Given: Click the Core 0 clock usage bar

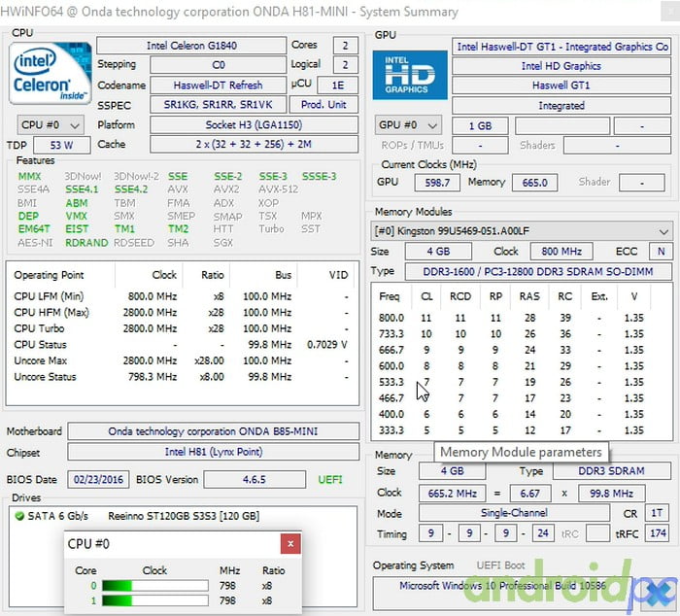Looking at the screenshot, I should [x=155, y=586].
